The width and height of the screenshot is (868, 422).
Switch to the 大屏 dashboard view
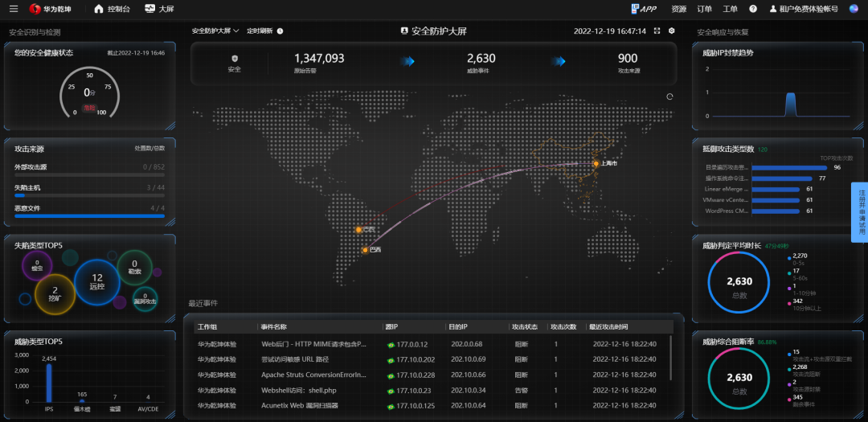162,9
